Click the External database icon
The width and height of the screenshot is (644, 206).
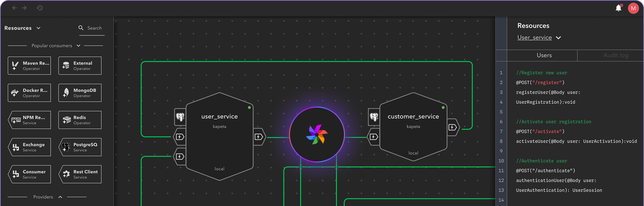66,66
